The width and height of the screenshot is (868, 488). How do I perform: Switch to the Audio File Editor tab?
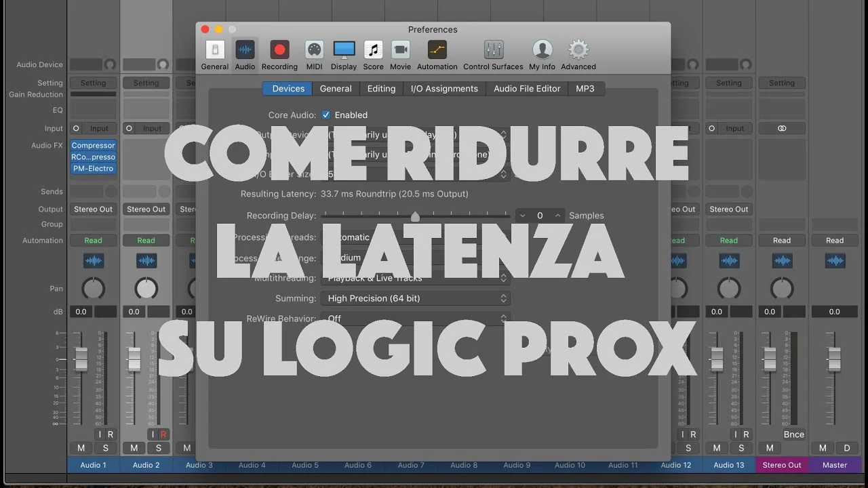pyautogui.click(x=527, y=89)
